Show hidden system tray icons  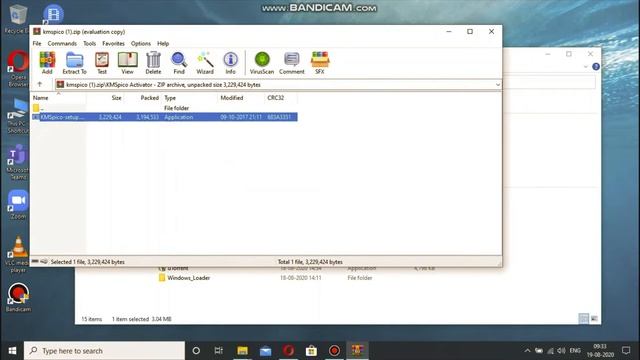(527, 351)
